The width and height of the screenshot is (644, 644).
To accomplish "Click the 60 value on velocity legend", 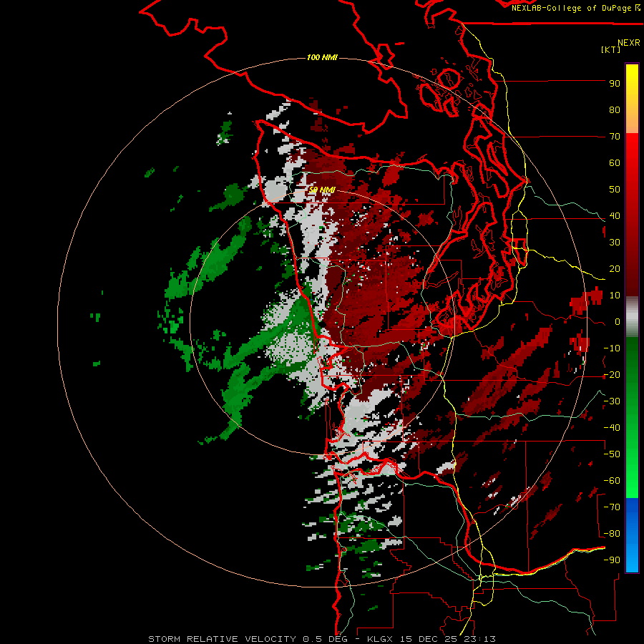I will click(615, 163).
